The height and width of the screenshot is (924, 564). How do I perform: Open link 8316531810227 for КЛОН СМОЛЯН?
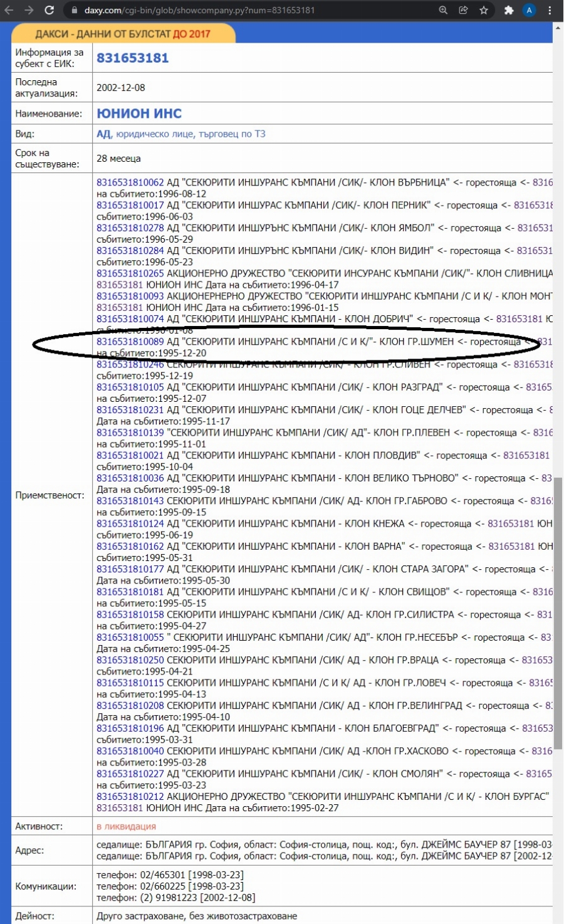tap(130, 774)
